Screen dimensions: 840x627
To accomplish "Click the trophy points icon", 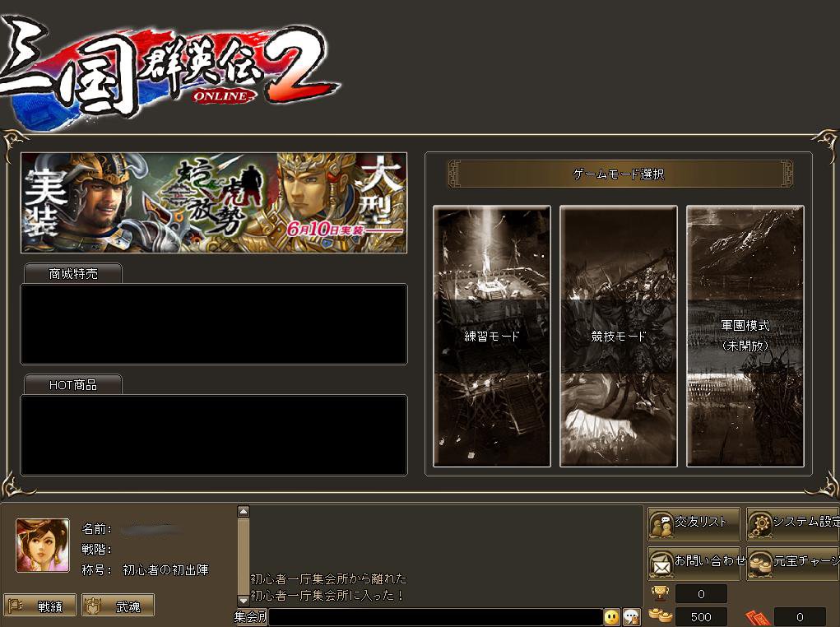I will (x=660, y=593).
